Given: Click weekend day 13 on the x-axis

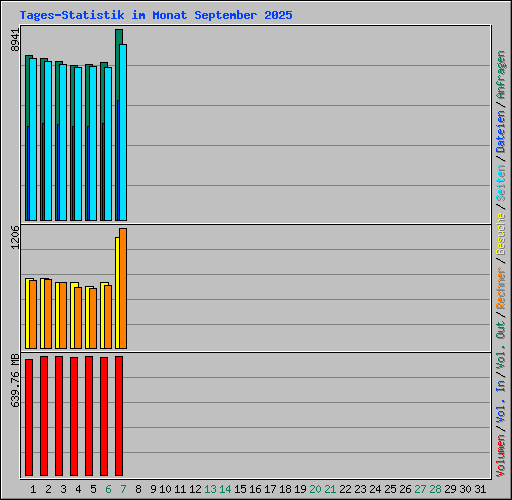Looking at the screenshot, I should click(x=210, y=489).
